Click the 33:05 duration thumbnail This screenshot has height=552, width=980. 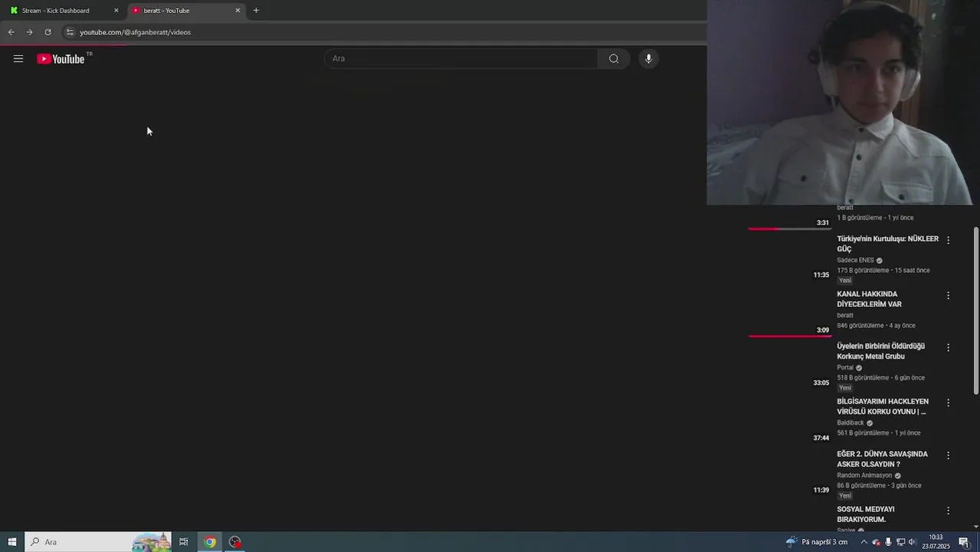(790, 366)
